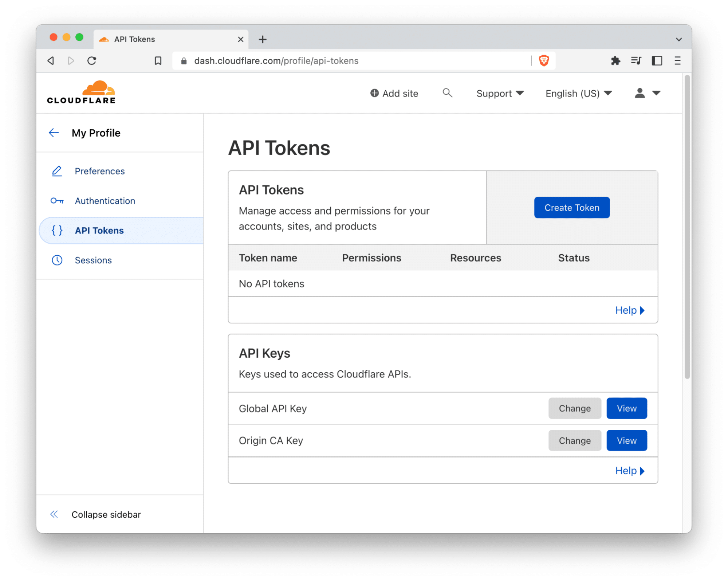
Task: Open the extensions puzzle icon
Action: (615, 60)
